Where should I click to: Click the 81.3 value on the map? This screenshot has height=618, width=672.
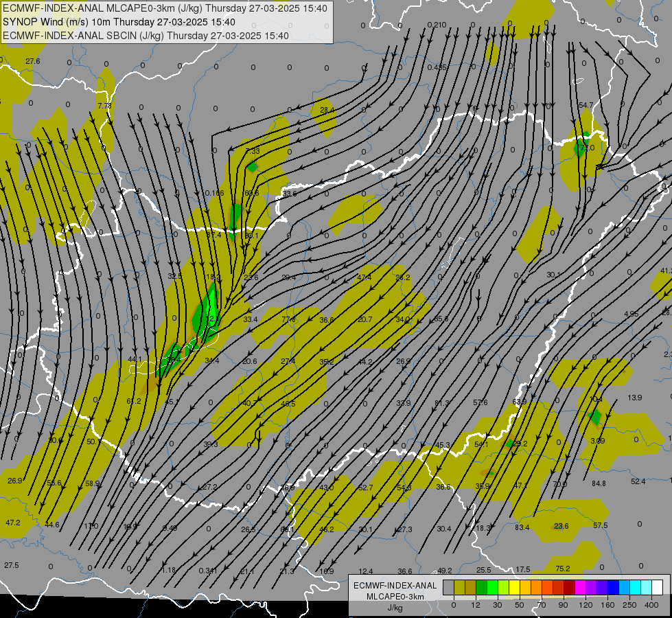441,403
